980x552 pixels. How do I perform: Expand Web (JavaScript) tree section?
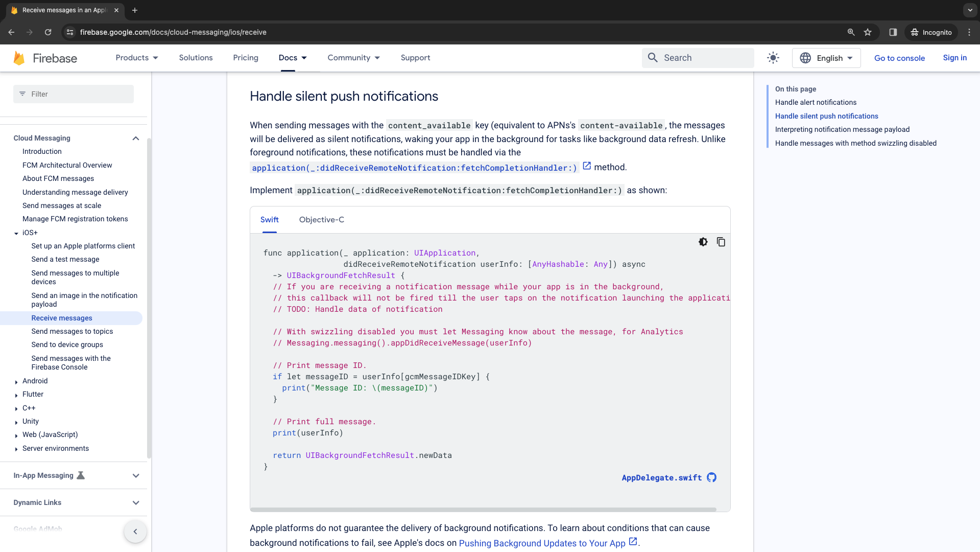[16, 435]
